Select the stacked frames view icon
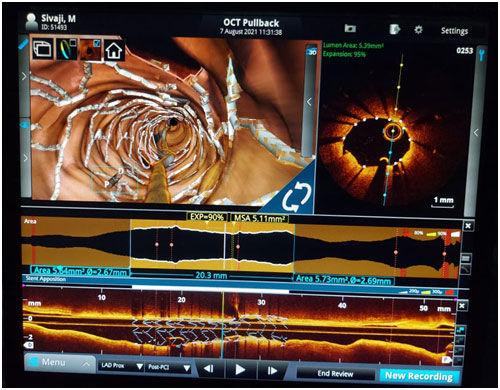 43,49
